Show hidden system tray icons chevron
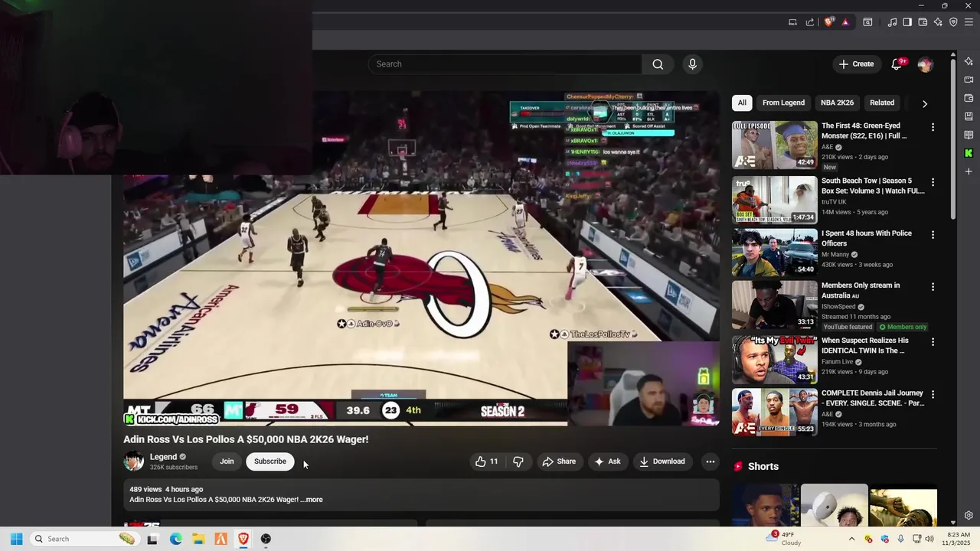Image resolution: width=980 pixels, height=551 pixels. [851, 539]
